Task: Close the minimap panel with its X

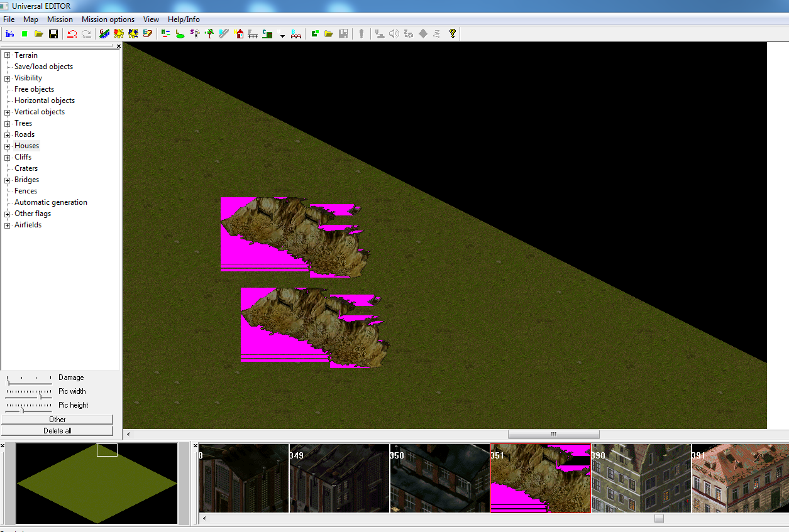Action: coord(3,445)
